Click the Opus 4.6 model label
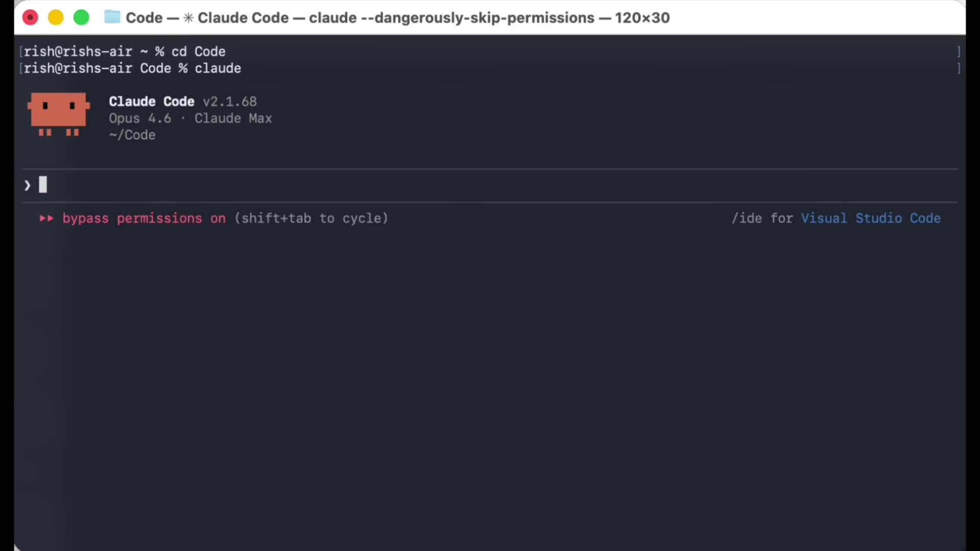Viewport: 980px width, 551px height. pos(139,118)
